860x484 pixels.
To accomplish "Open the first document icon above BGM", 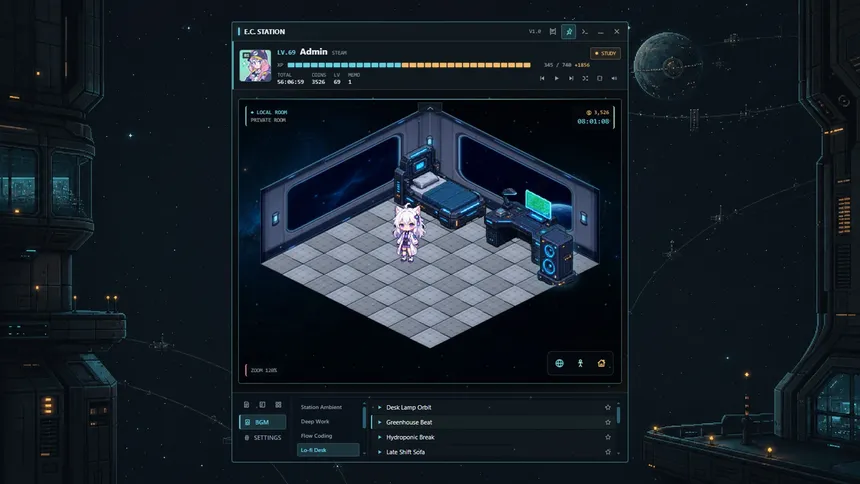I will tap(246, 405).
